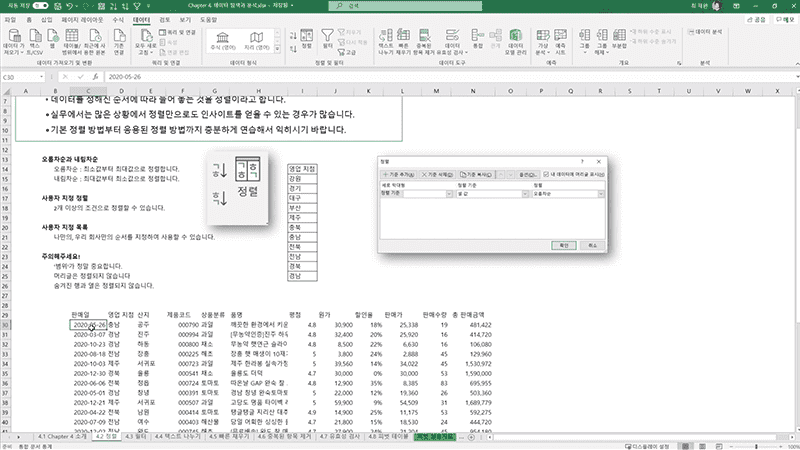Screen dimensions: 800x450
Task: Click the Advanced (고급) filter icon
Action: pos(346,52)
